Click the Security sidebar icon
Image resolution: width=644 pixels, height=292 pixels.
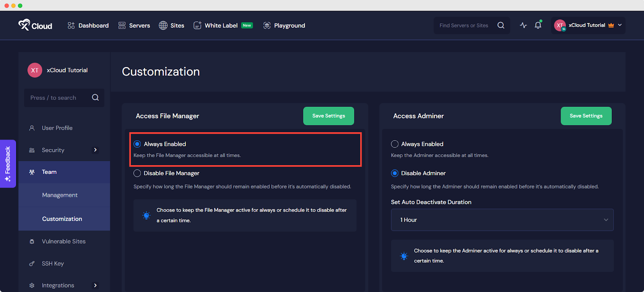click(32, 150)
